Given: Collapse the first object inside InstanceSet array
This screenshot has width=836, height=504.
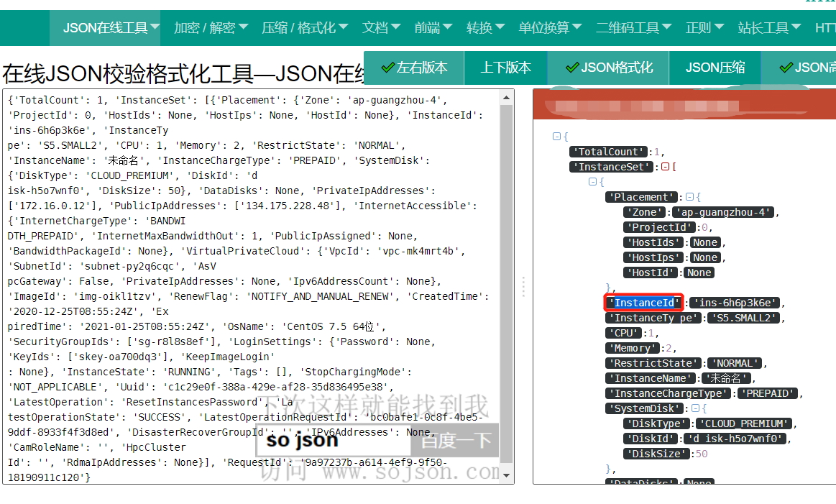Looking at the screenshot, I should coord(592,181).
